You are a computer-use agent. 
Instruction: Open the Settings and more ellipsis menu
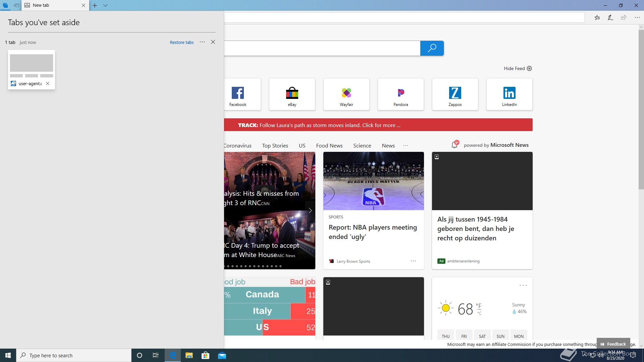(x=637, y=17)
